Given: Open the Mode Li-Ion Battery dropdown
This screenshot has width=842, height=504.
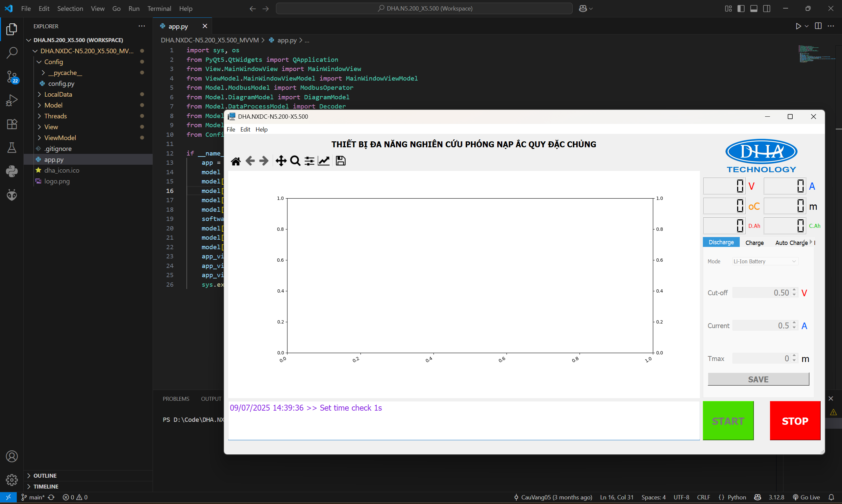Looking at the screenshot, I should coord(765,261).
